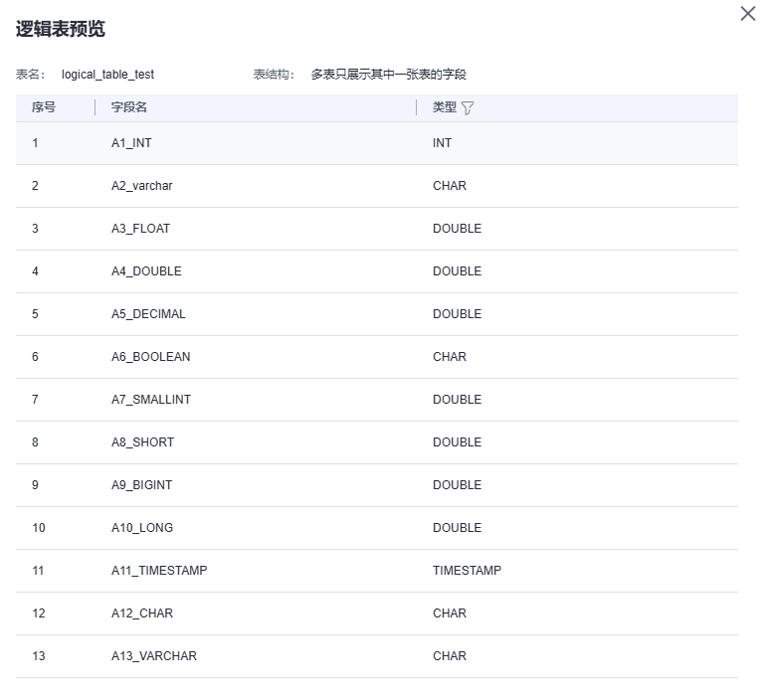
Task: Select the A4_DOUBLE row
Action: tap(377, 271)
